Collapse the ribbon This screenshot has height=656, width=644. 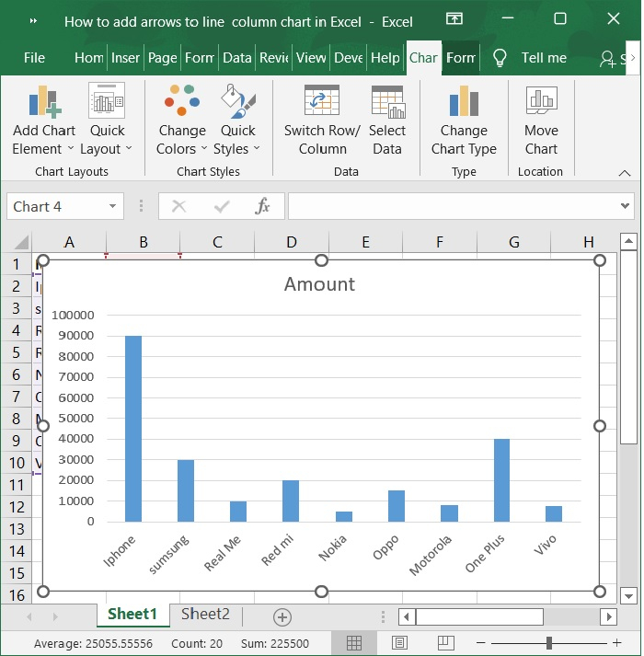pos(625,172)
